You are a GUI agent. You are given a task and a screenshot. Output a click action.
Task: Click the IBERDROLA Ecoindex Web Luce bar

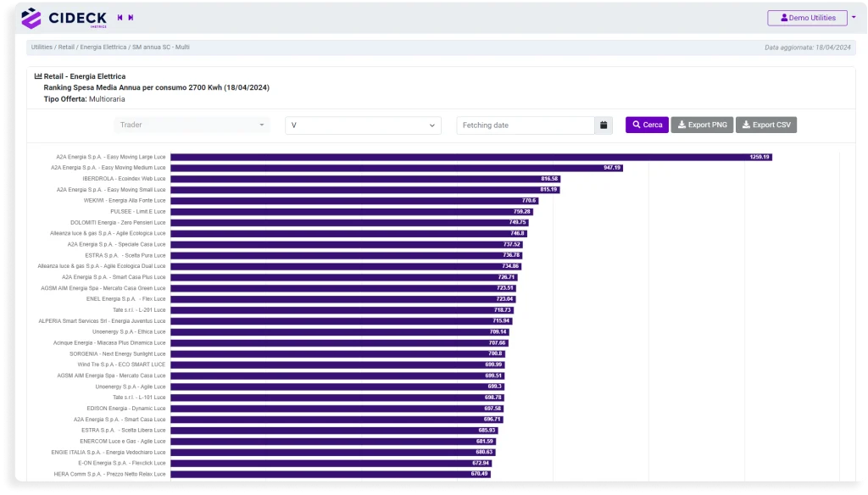[365, 179]
